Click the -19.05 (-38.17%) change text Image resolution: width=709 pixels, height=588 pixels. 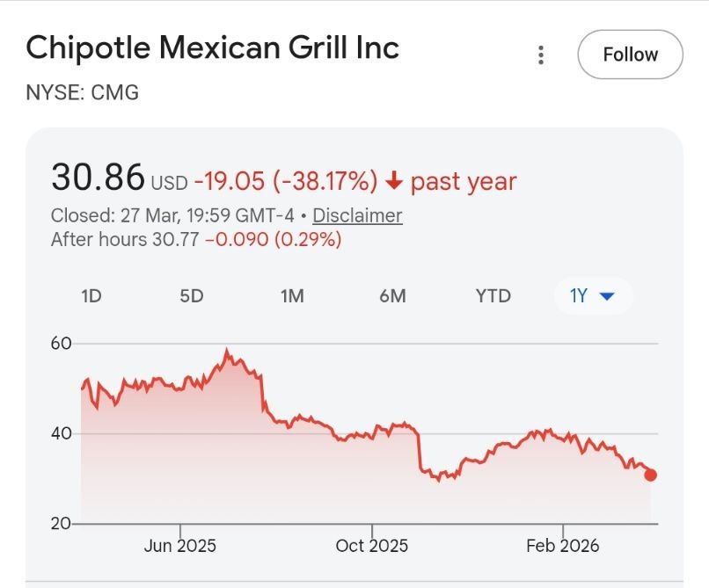[286, 181]
